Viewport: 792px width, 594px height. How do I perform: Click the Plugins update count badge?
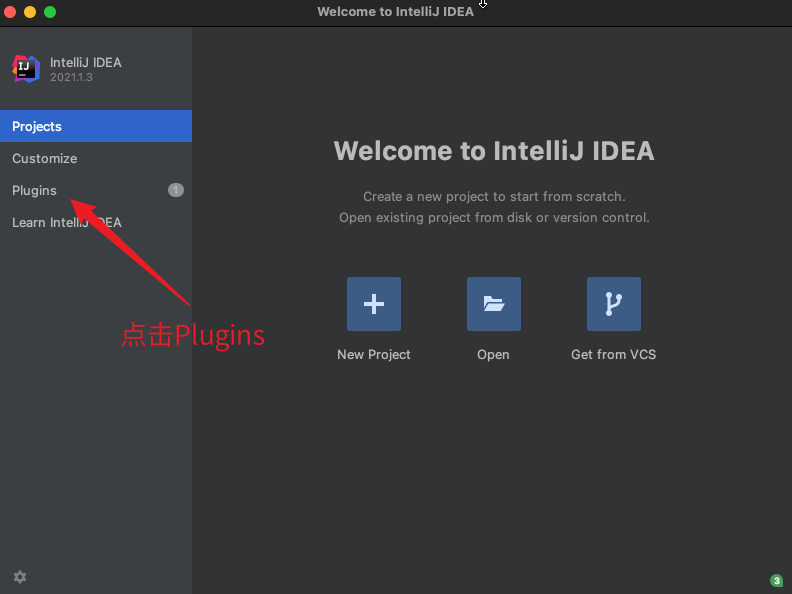[176, 190]
